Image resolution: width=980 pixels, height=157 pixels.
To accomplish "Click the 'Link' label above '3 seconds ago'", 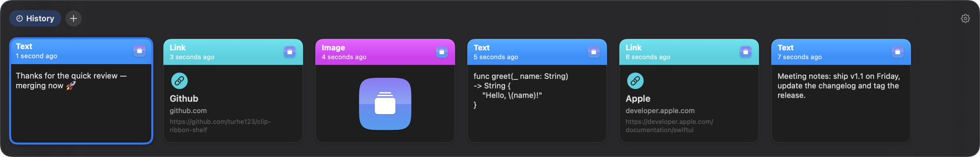I will click(x=178, y=47).
